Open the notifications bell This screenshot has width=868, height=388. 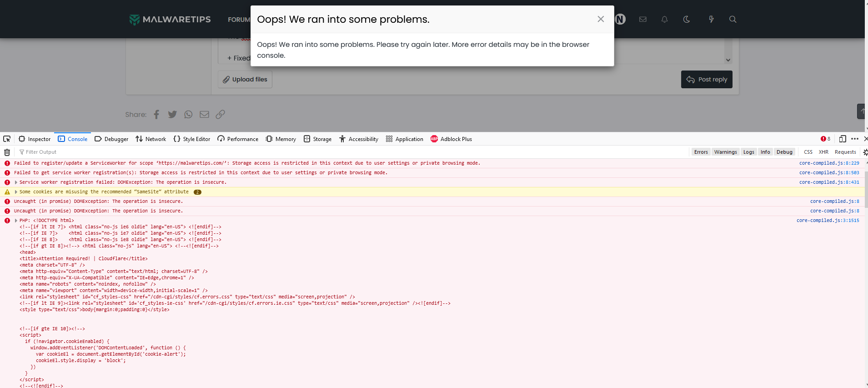pyautogui.click(x=664, y=20)
